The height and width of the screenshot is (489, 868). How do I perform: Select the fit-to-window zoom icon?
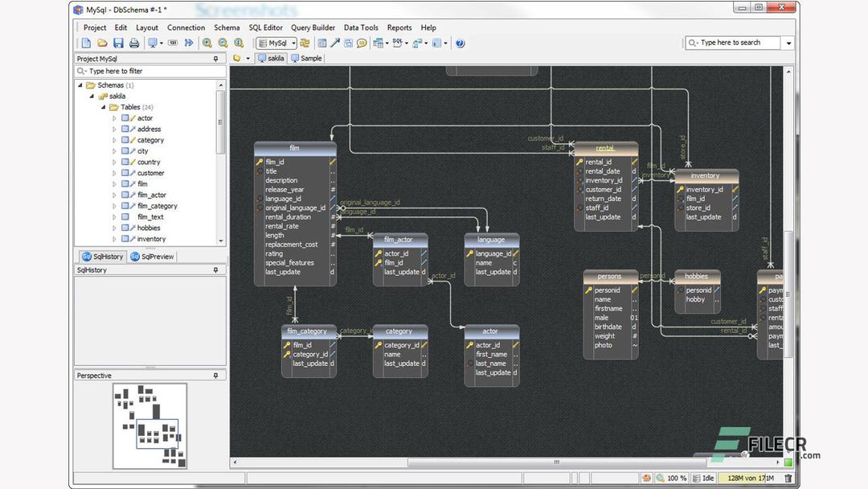(240, 43)
